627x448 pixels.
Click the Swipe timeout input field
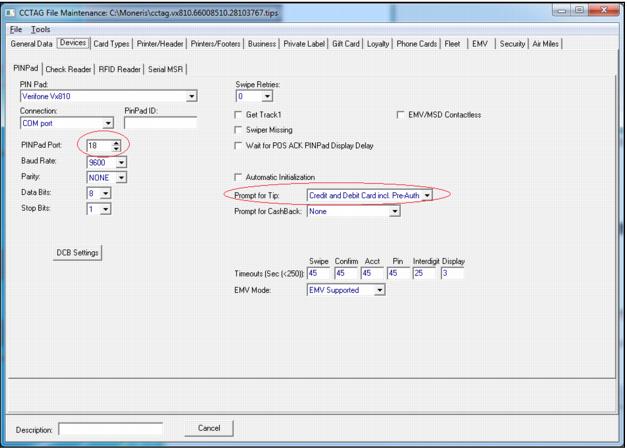319,273
